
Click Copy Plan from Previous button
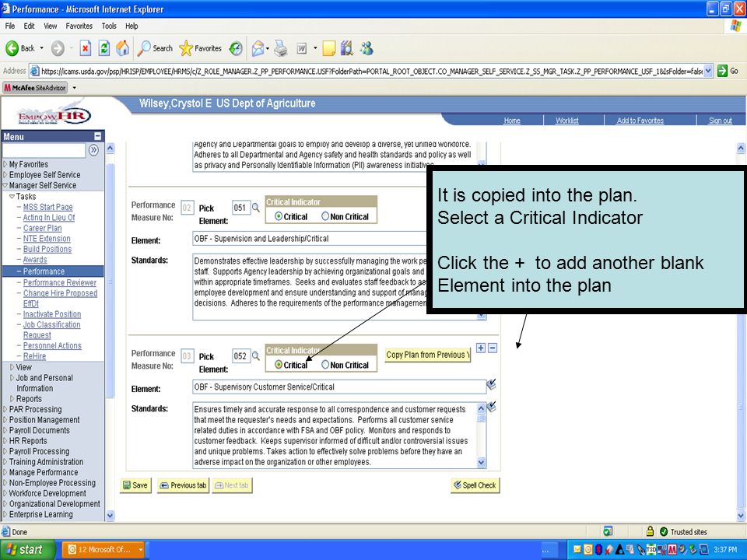point(428,355)
